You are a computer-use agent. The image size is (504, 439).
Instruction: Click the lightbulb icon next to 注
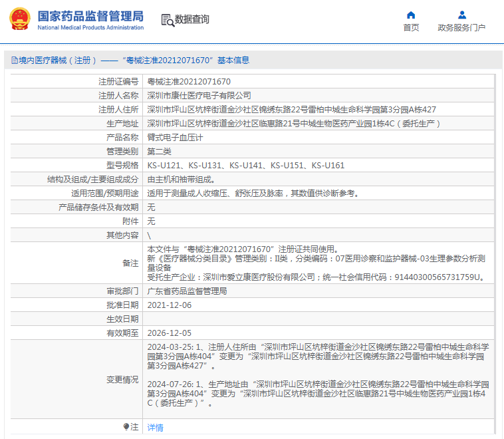(x=126, y=426)
